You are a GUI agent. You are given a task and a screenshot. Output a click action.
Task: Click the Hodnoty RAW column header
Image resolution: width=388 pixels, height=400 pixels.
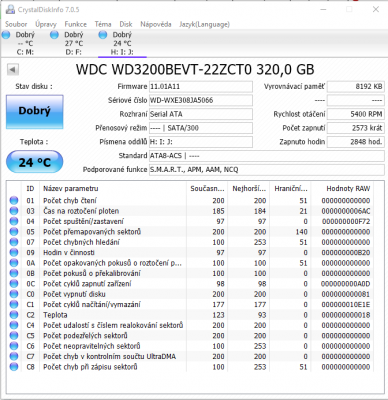coord(348,189)
